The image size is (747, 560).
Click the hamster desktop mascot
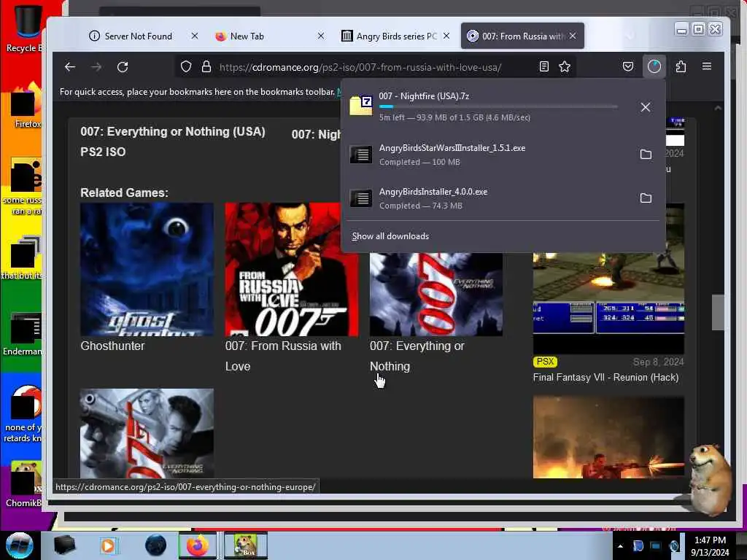709,479
